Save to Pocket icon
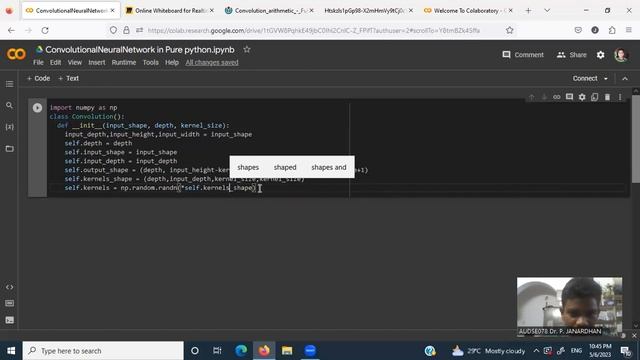This screenshot has height=360, width=640. (578, 30)
